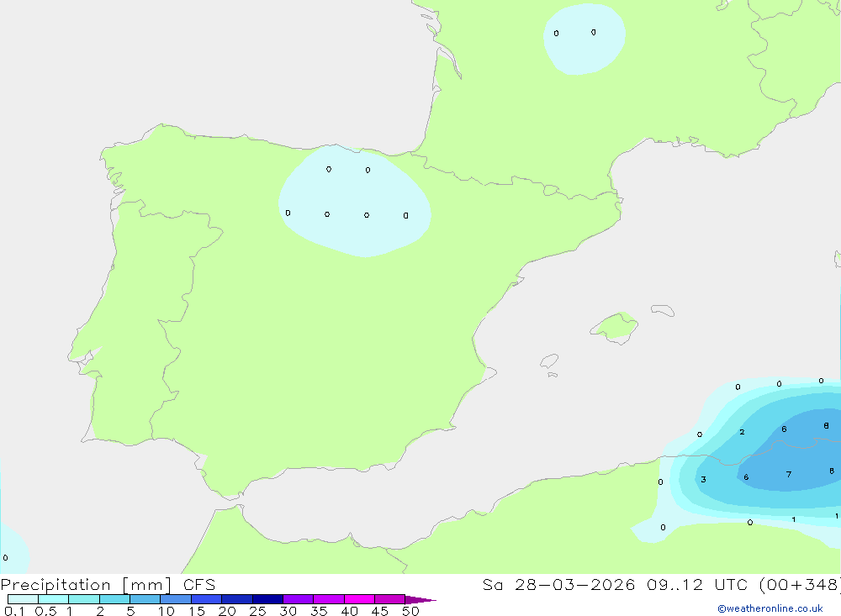
Task: Click the 40–45 mm magenta legend swatch
Action: [x=359, y=599]
